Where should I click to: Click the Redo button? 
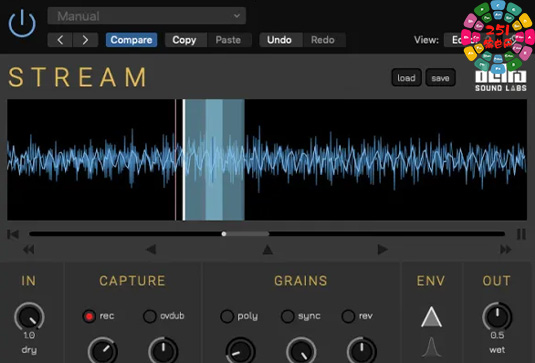(323, 40)
